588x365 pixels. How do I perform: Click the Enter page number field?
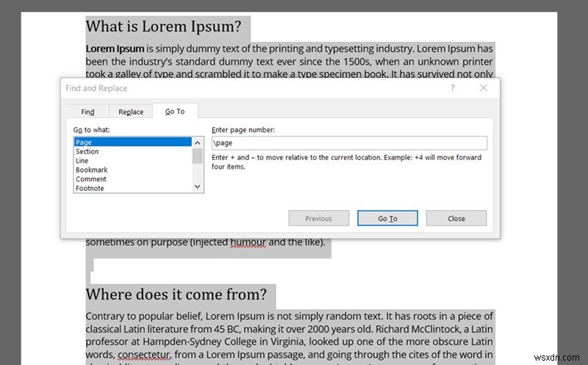coord(349,142)
